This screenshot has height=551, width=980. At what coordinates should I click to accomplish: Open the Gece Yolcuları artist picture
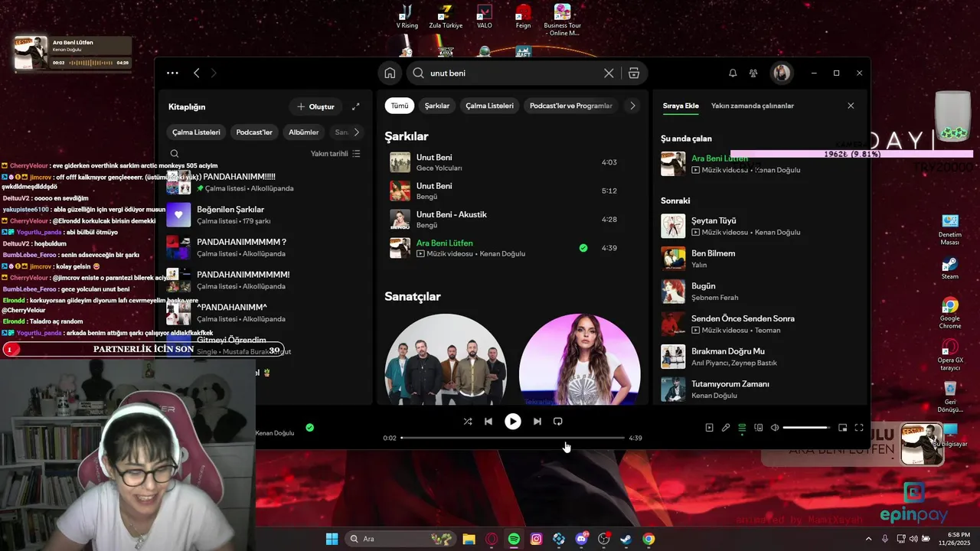pos(445,360)
